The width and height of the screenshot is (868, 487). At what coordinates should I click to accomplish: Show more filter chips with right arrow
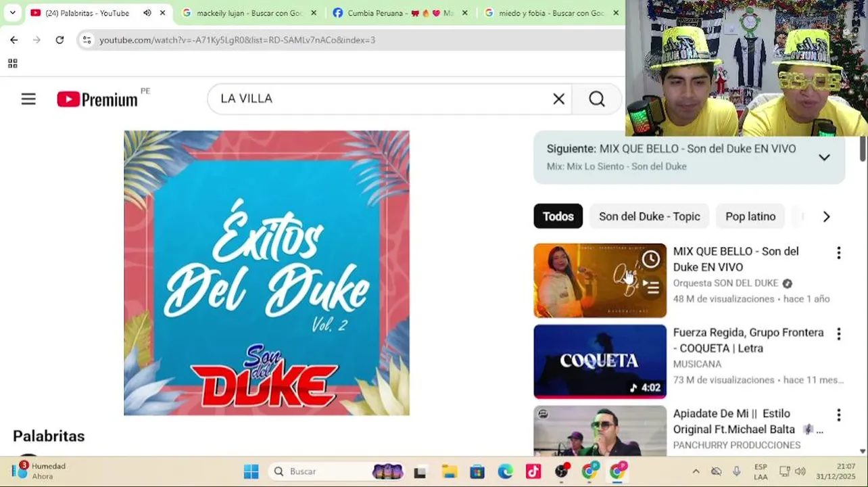[826, 216]
